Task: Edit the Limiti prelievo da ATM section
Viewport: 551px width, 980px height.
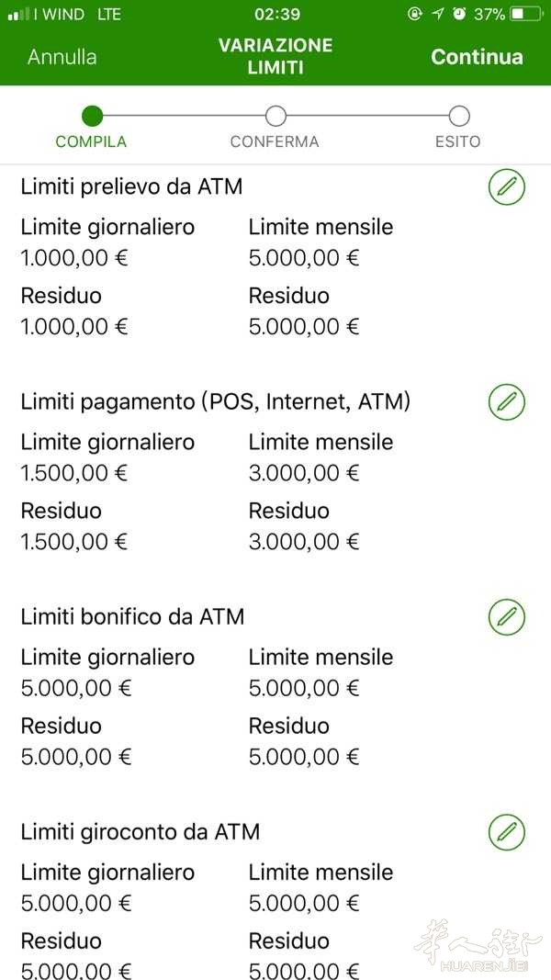Action: 506,187
